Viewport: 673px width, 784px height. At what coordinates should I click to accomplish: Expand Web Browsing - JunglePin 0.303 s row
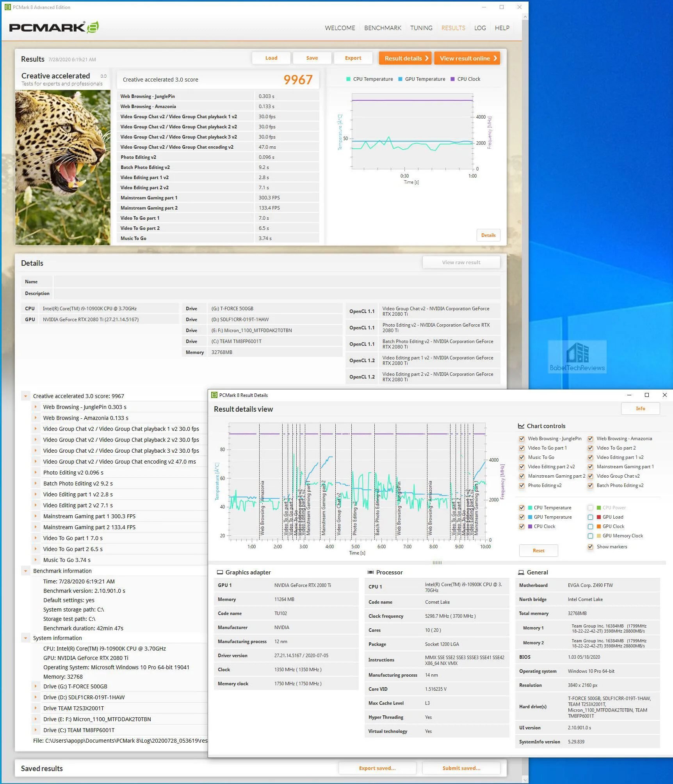point(36,407)
